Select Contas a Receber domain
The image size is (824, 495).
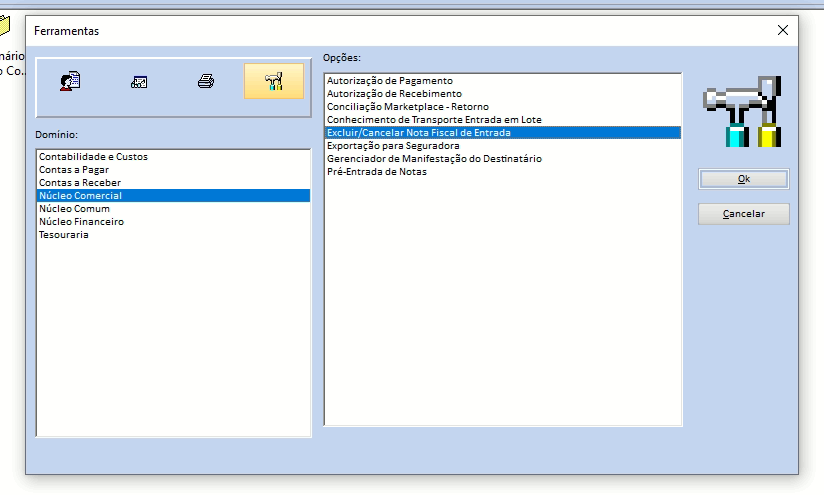[173, 183]
